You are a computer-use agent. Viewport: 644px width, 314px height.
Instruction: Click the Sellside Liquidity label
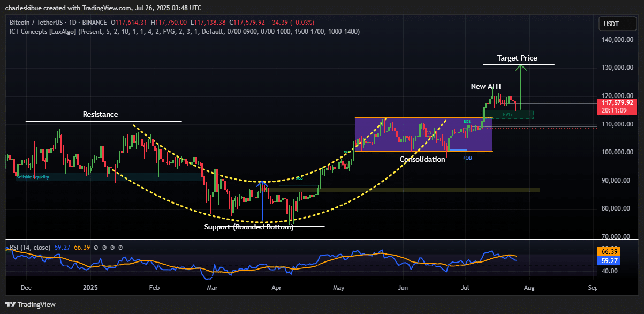click(32, 176)
